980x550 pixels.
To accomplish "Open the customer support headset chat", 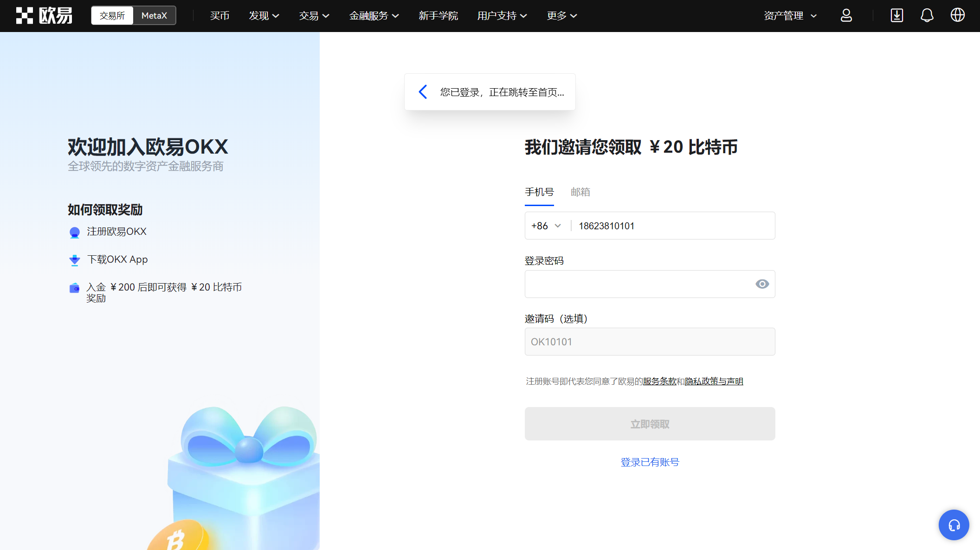I will tap(954, 525).
